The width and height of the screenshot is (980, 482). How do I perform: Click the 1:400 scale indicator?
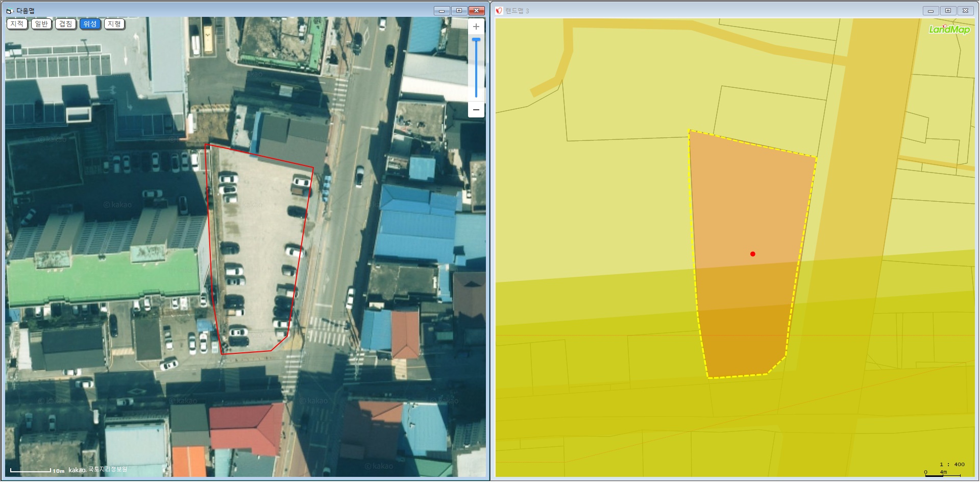click(952, 464)
